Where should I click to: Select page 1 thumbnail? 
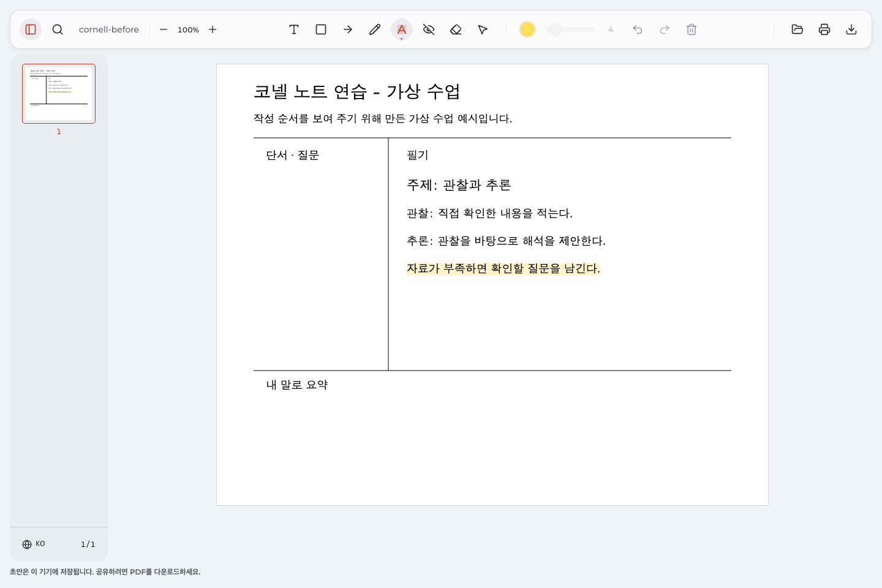[59, 94]
